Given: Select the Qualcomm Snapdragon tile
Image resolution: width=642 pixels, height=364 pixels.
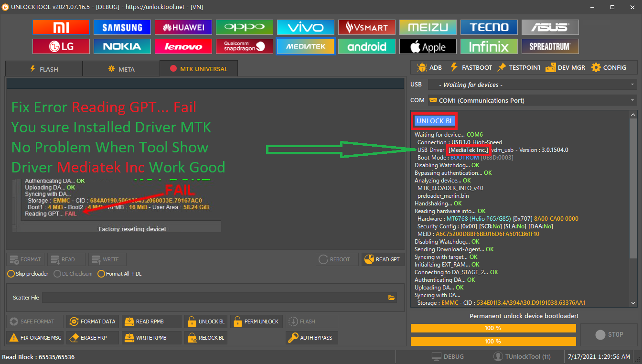Looking at the screenshot, I should click(245, 46).
